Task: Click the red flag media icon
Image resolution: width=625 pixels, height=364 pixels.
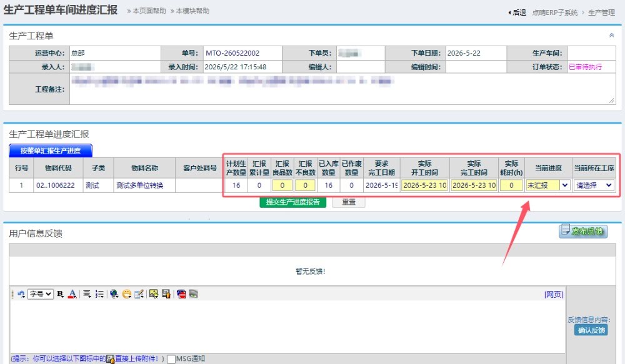Action: click(181, 294)
